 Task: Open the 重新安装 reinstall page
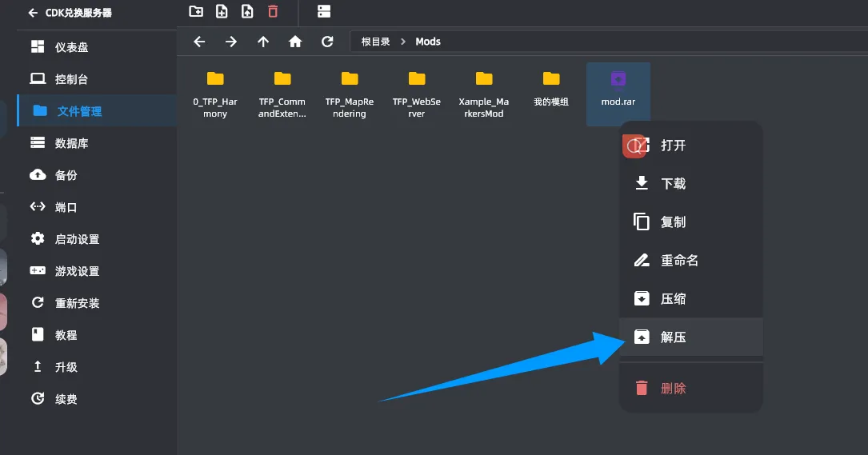[x=97, y=303]
